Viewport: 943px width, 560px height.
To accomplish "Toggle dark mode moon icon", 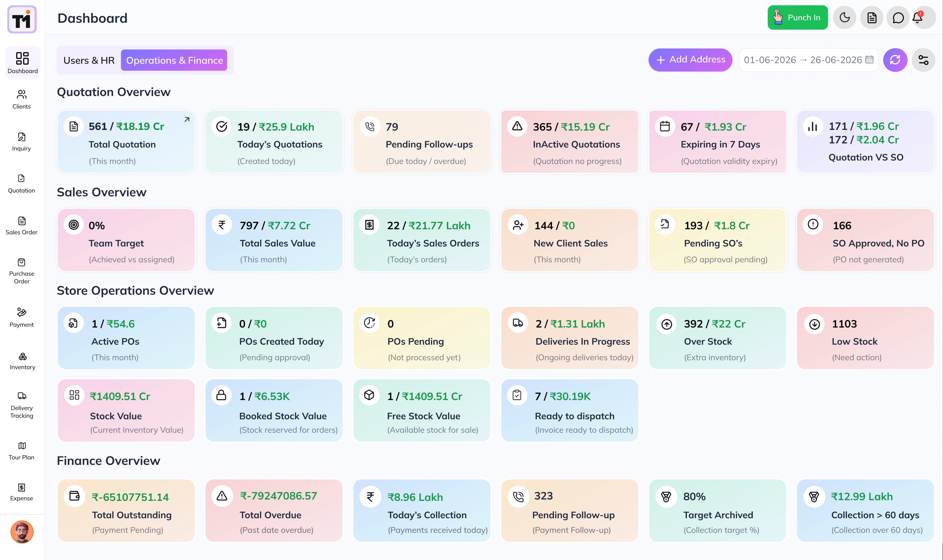I will point(845,17).
